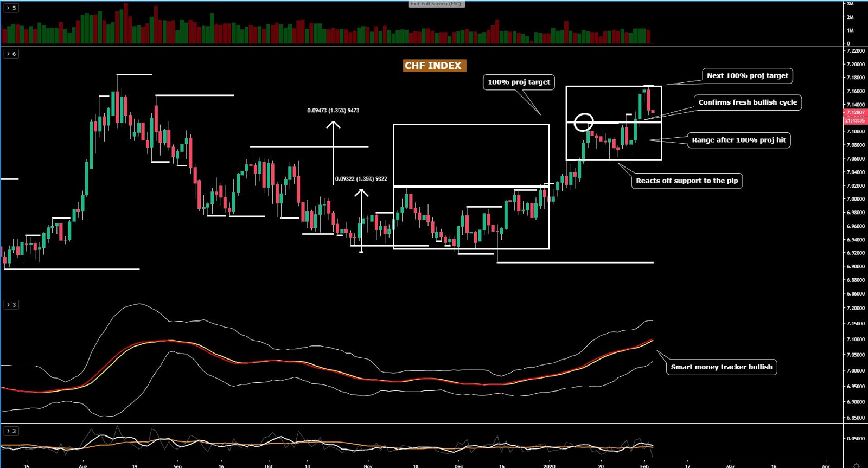
Task: Click the 7.20000 tracker pane axis label
Action: [x=856, y=308]
